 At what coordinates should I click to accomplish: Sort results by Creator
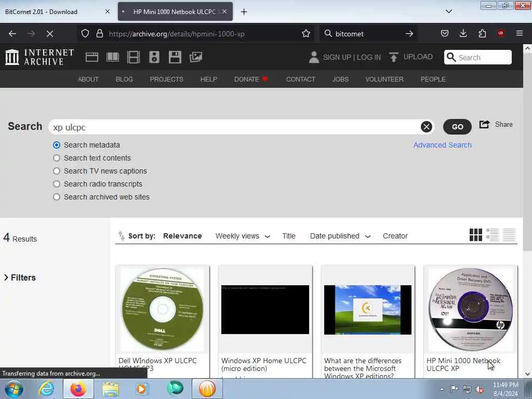click(x=395, y=236)
